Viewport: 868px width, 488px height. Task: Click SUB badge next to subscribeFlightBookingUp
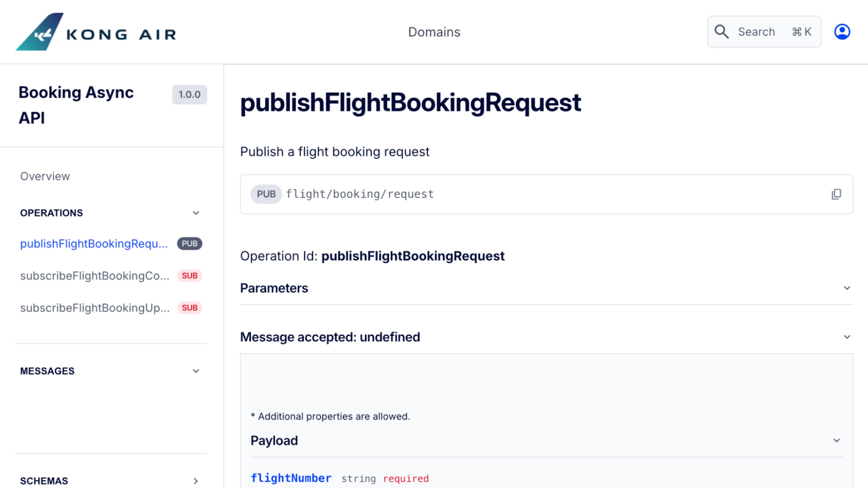click(190, 308)
